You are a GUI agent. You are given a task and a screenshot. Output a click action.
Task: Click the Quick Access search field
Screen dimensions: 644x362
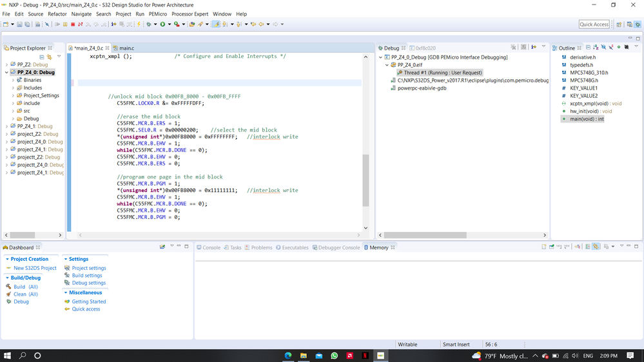pyautogui.click(x=594, y=24)
